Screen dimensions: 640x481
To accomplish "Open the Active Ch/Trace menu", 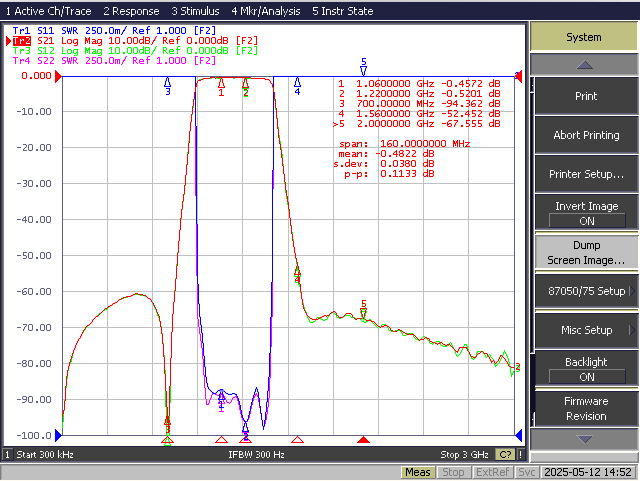I will click(x=49, y=11).
